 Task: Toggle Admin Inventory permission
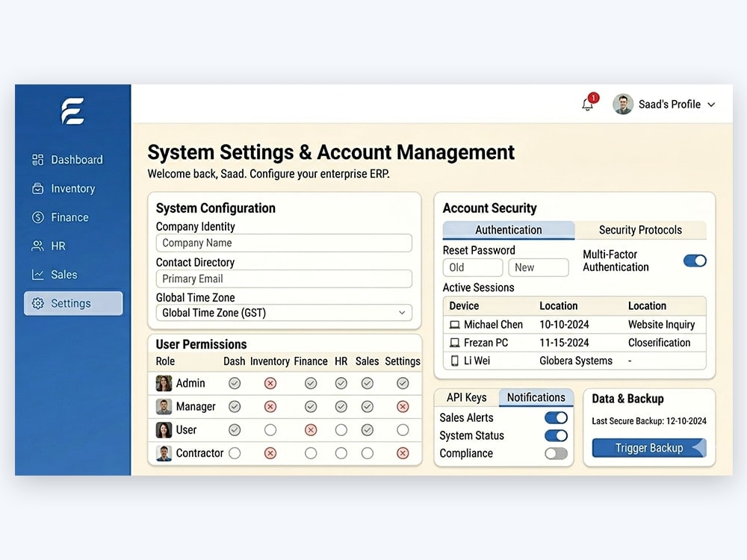click(270, 383)
